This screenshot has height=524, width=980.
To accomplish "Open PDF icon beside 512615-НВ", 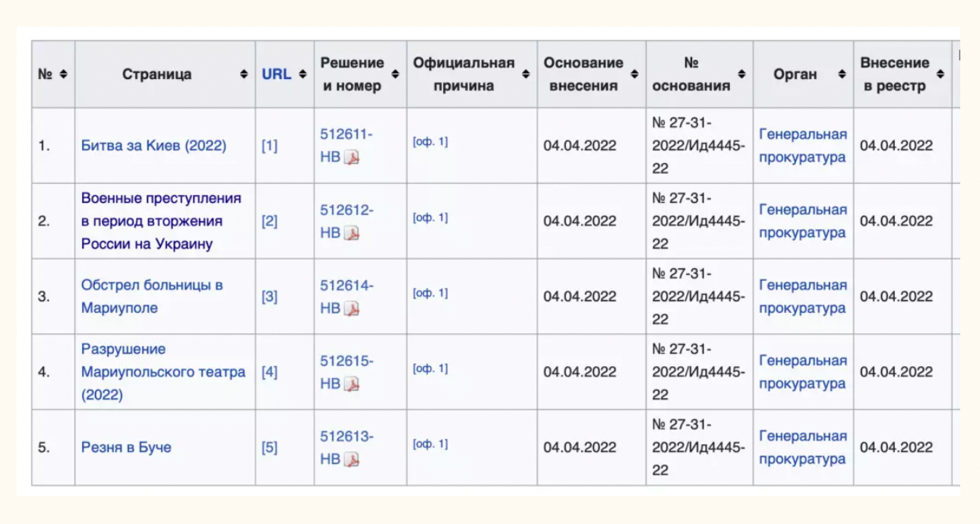I will point(352,384).
